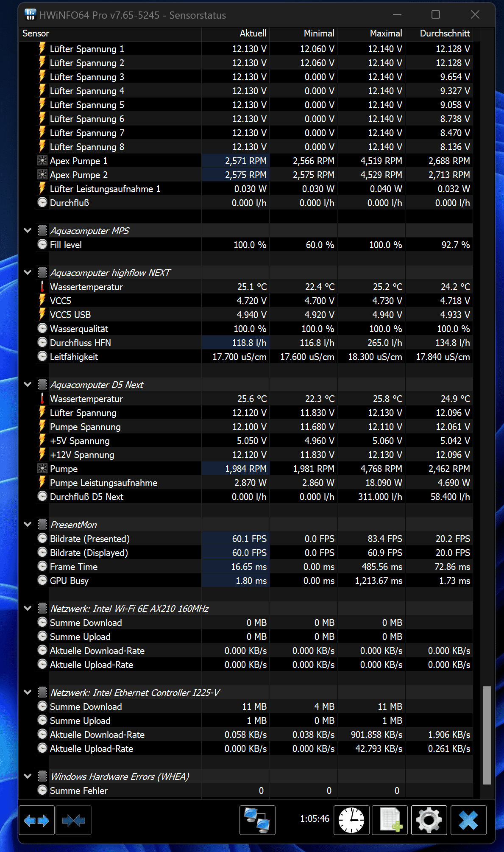Collapse the Aquacomputer D5 Next group
Image resolution: width=504 pixels, height=852 pixels.
(28, 385)
